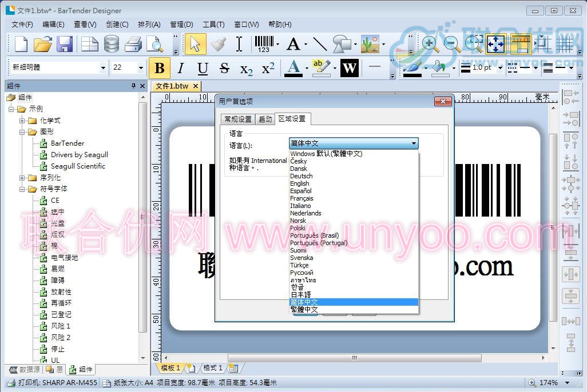This screenshot has height=392, width=587.
Task: Click the horizontal canvas scrollbar thumb
Action: click(x=354, y=358)
